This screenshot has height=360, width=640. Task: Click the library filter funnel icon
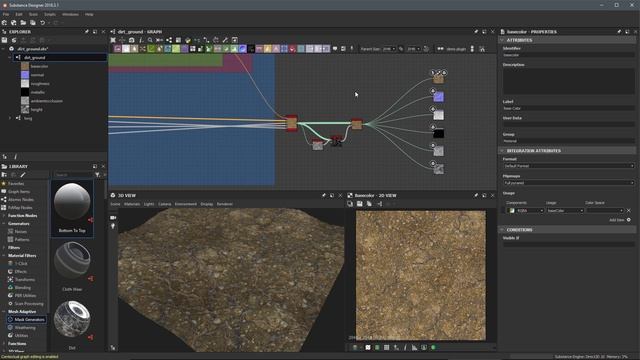point(98,175)
